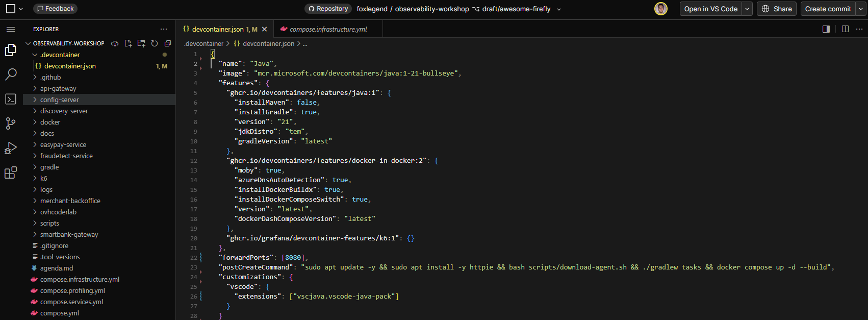The image size is (868, 320).
Task: Click the user avatar
Action: [x=661, y=9]
